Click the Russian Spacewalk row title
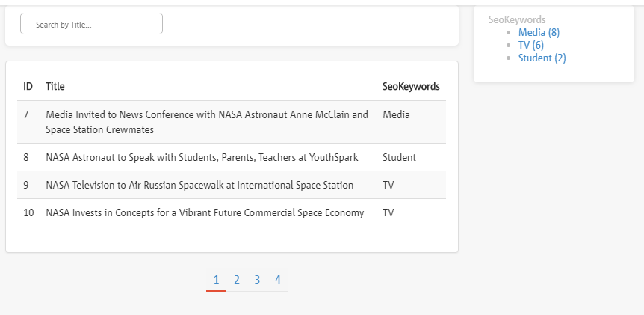This screenshot has width=644, height=315. (x=199, y=185)
